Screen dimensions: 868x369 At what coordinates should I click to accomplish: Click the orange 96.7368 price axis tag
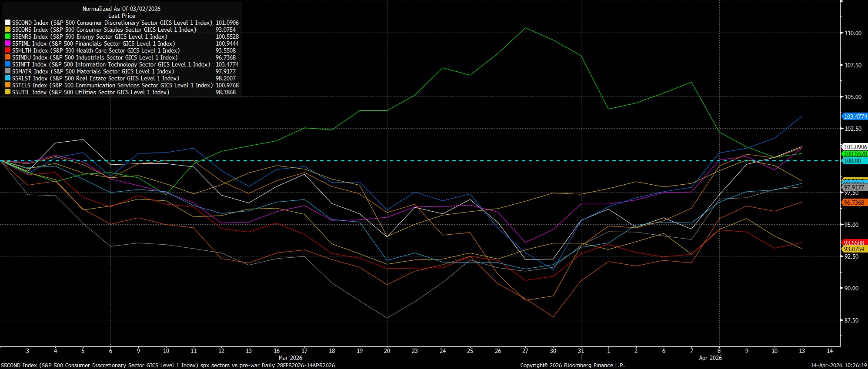coord(854,203)
